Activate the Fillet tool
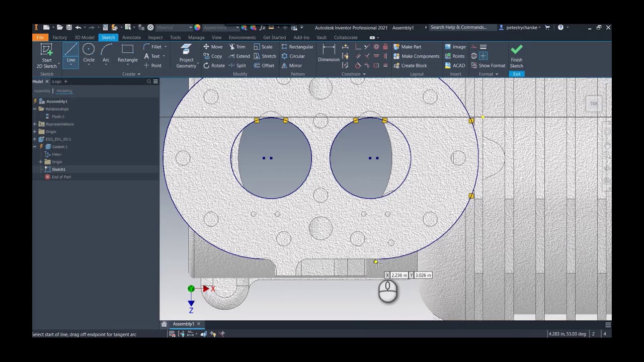 [152, 47]
